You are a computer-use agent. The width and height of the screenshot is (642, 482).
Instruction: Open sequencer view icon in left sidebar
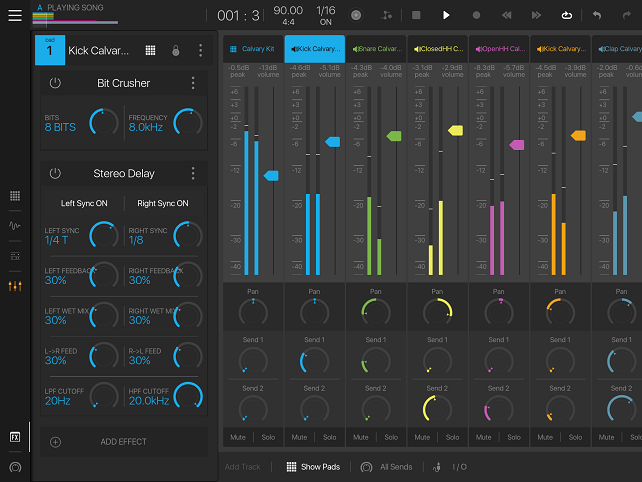[x=15, y=256]
